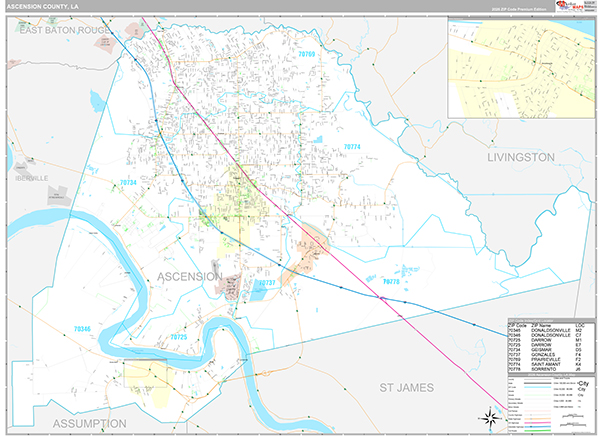Click the "ASCENSION" county label

(x=190, y=277)
